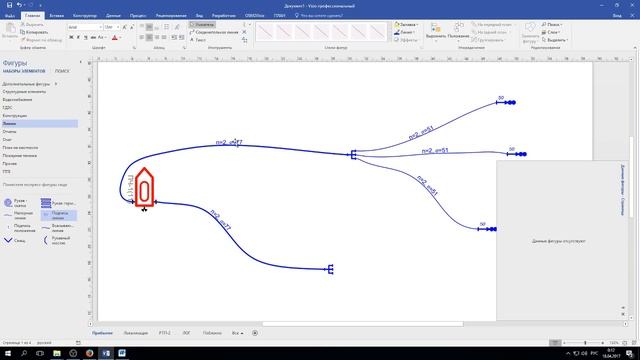This screenshot has width=640, height=360.
Task: Open the Локализация page tab
Action: [136, 333]
